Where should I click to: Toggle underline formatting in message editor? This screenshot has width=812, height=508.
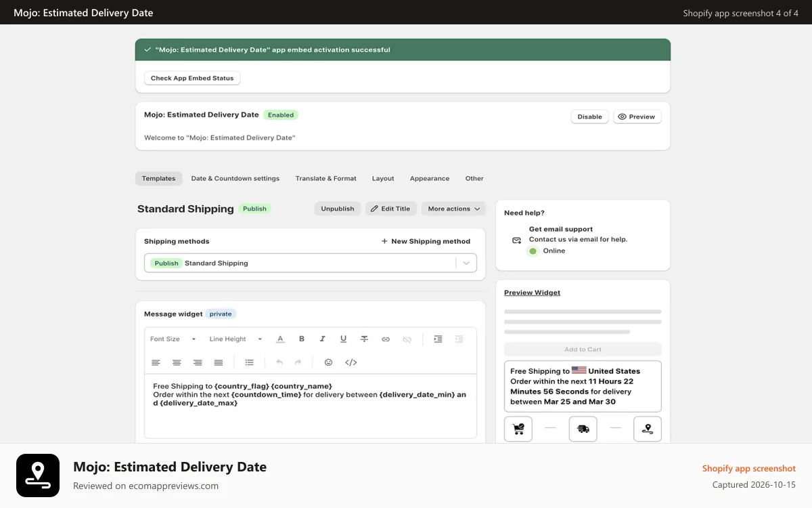(344, 339)
